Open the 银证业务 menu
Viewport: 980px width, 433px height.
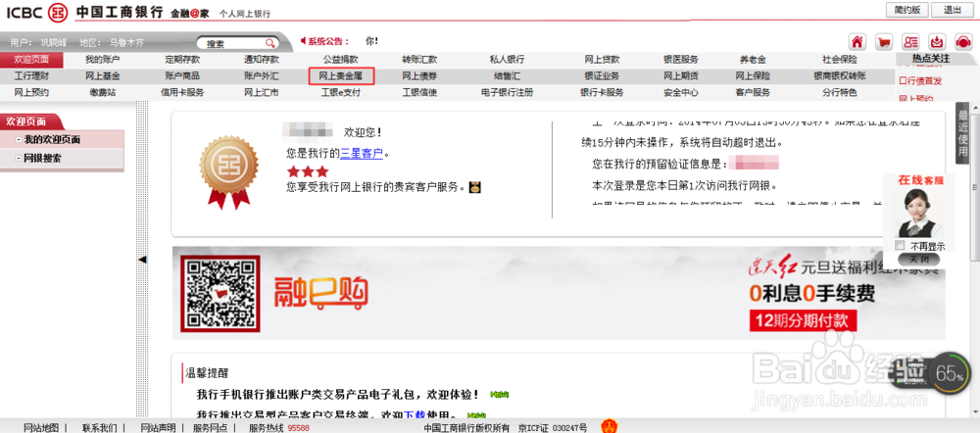602,76
